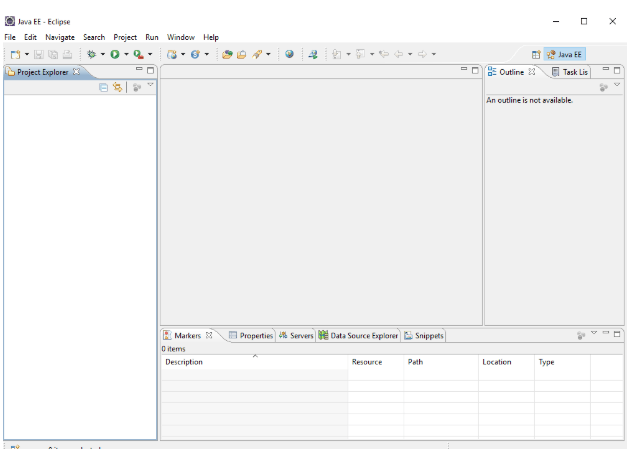Screen dimensions: 633x452
Task: Close the Project Explorer tab
Action: tap(76, 71)
